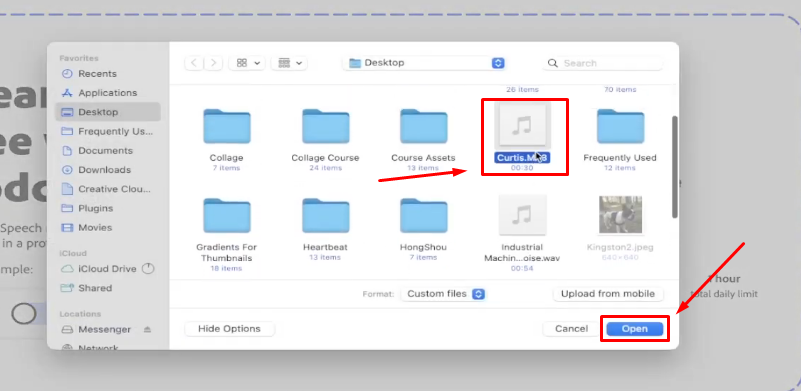Click the iCloud Drive cloud icon
The width and height of the screenshot is (801, 391).
pos(67,269)
